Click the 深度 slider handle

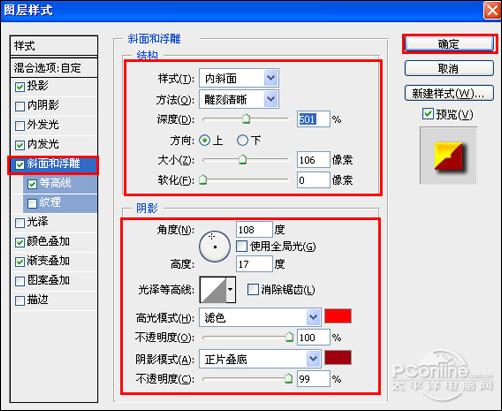[246, 119]
